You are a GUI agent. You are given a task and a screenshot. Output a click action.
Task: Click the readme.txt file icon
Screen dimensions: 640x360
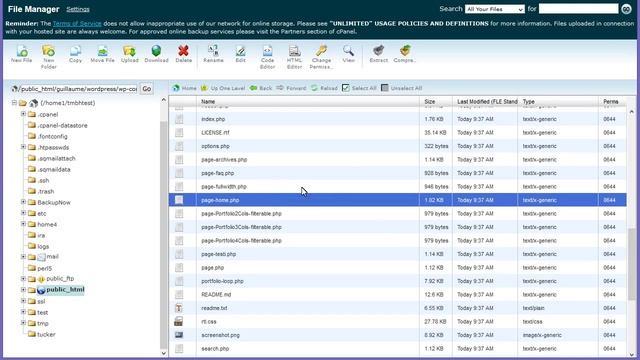click(179, 308)
